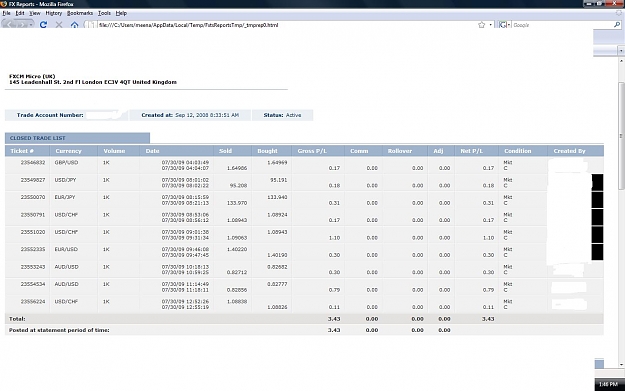Image resolution: width=625 pixels, height=391 pixels.
Task: Click the taskbar clock showing 1:46 PM
Action: 608,384
